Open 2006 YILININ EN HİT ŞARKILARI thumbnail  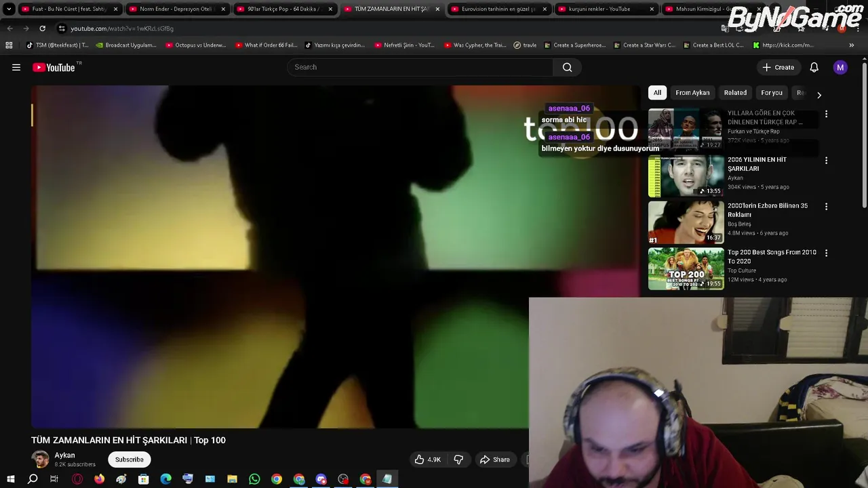tap(686, 176)
